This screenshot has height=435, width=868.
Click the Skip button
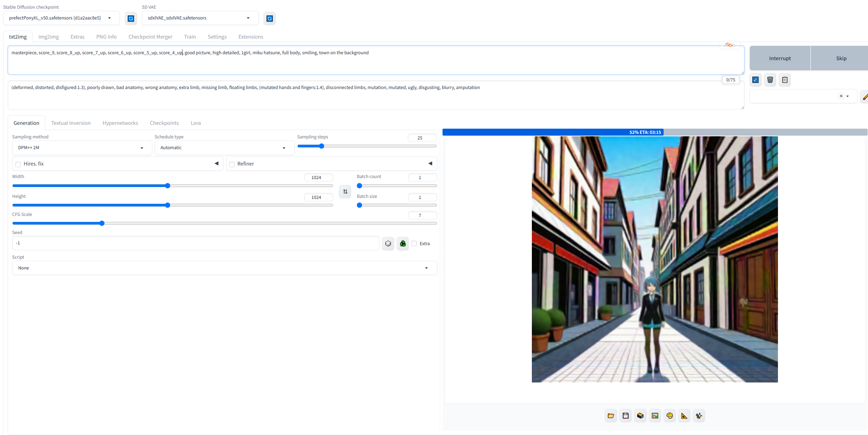(840, 58)
